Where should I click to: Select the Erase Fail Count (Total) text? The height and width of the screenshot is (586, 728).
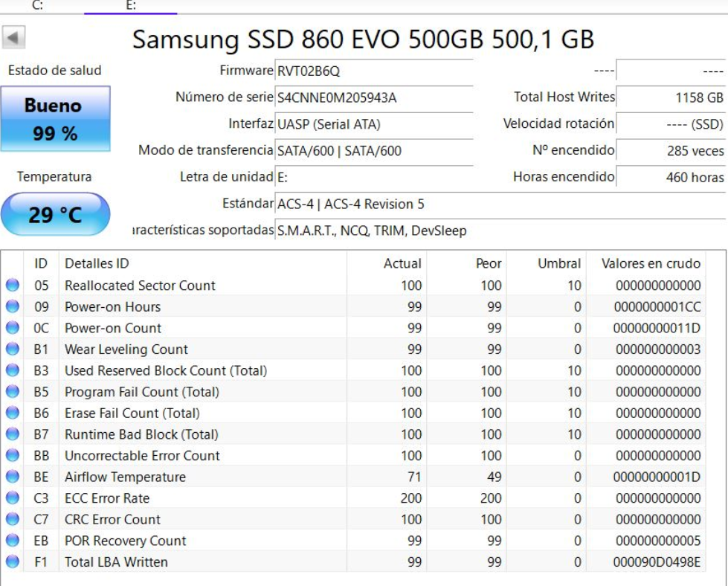(x=132, y=413)
